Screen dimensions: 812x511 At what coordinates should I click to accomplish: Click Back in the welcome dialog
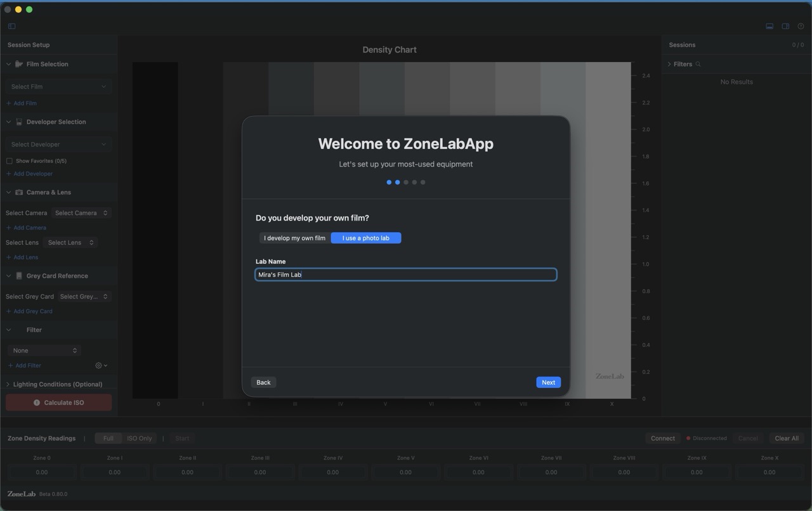pyautogui.click(x=263, y=382)
